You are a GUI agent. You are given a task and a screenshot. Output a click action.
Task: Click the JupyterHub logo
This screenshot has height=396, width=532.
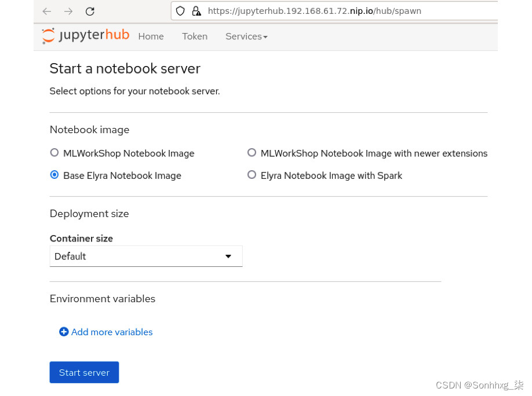(x=86, y=35)
